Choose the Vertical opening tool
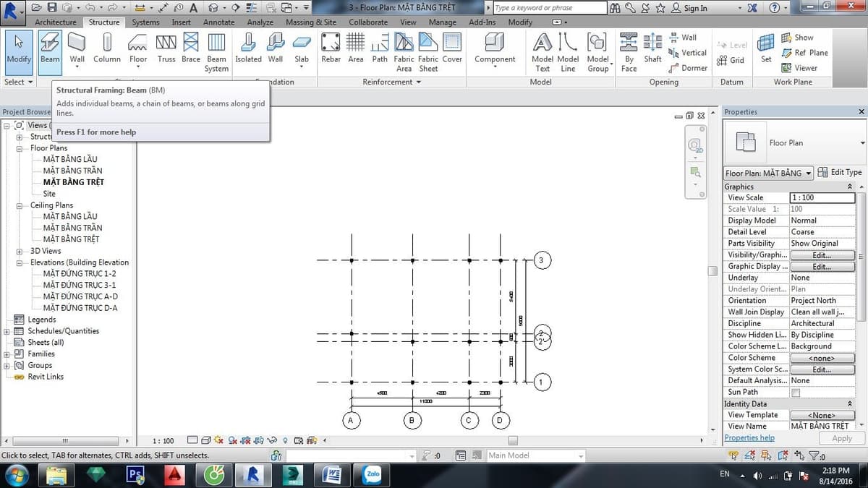Screen dimensions: 868x488 pos(687,53)
